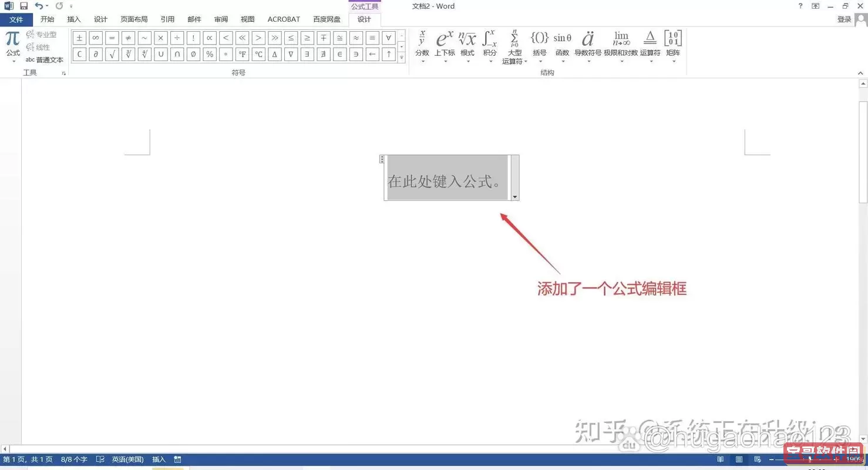Insert the less-than-or-equal ≤ symbol
Screen dimensions: 868x470
[291, 38]
